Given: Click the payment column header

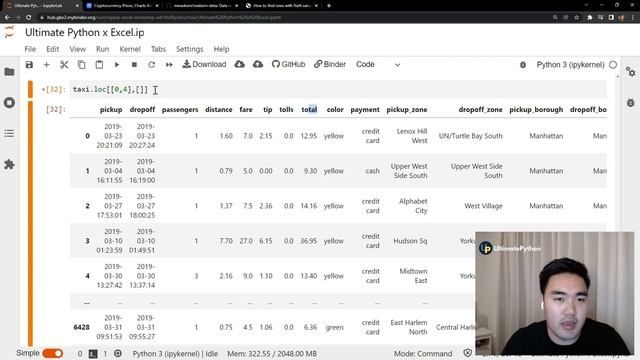Looking at the screenshot, I should click(365, 109).
